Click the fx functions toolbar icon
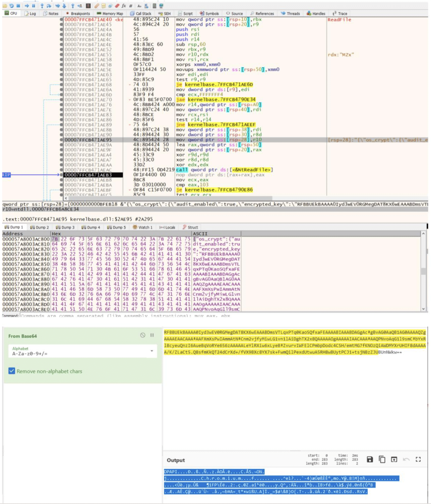 click(124, 6)
